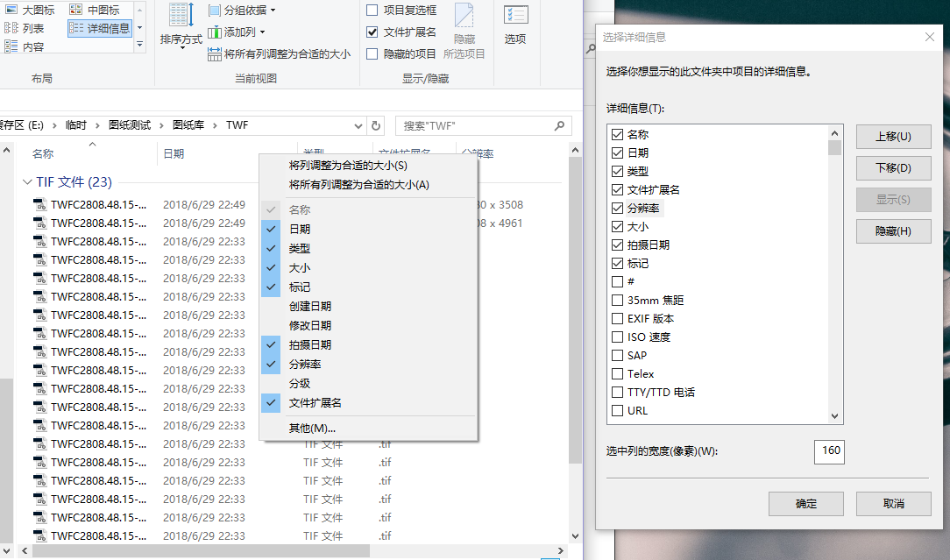Check the 35mm 焦距 detail checkbox

617,300
